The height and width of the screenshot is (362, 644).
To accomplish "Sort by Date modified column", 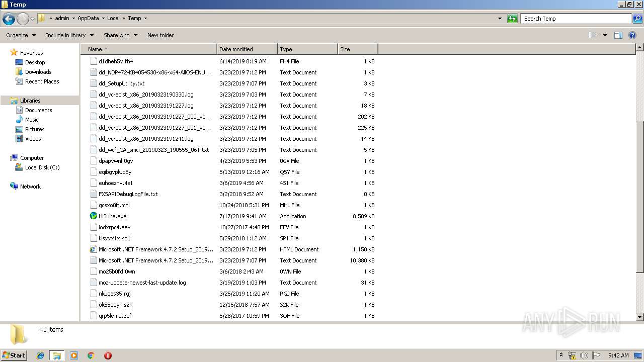I will pos(247,49).
